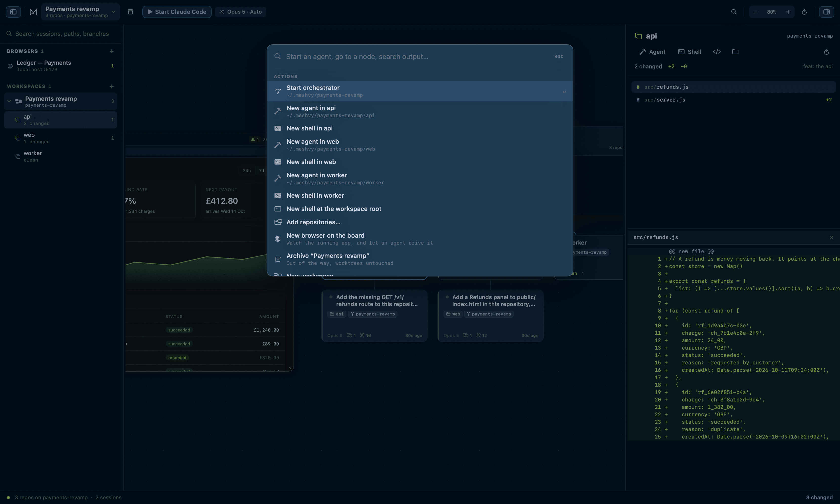Click the refresh icon in the api panel
Image resolution: width=840 pixels, height=504 pixels.
[x=826, y=52]
